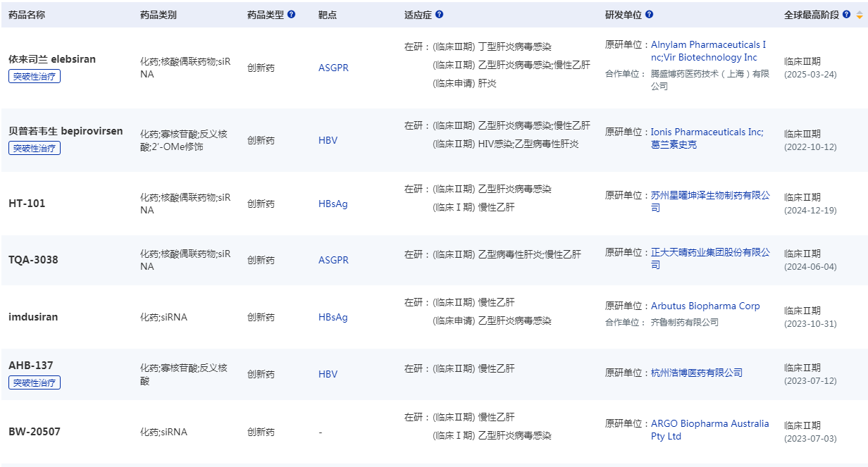This screenshot has width=868, height=467.
Task: Click 化药;寡核苷酸;反义核酸;2'-OMe修饰 category text
Action: [x=184, y=140]
